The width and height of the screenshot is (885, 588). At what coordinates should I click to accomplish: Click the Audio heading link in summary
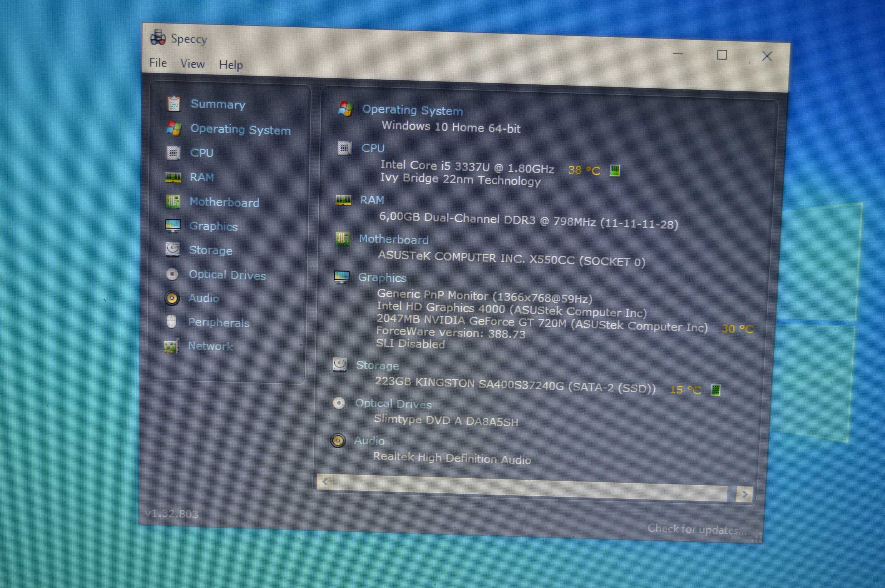[370, 441]
